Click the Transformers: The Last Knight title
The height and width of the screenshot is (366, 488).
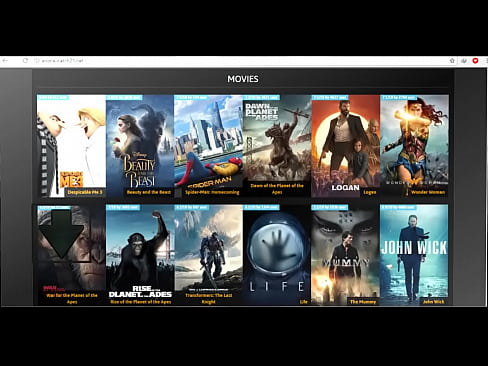tap(209, 298)
